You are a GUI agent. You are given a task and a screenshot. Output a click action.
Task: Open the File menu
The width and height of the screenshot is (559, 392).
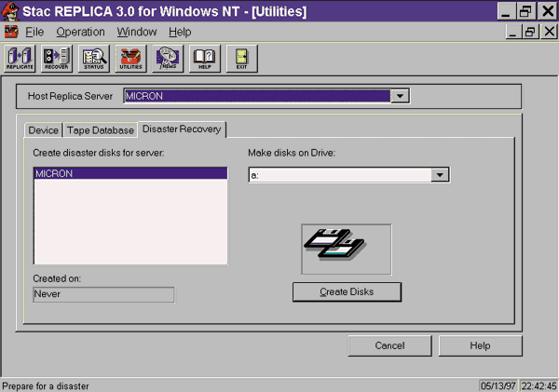coord(34,32)
